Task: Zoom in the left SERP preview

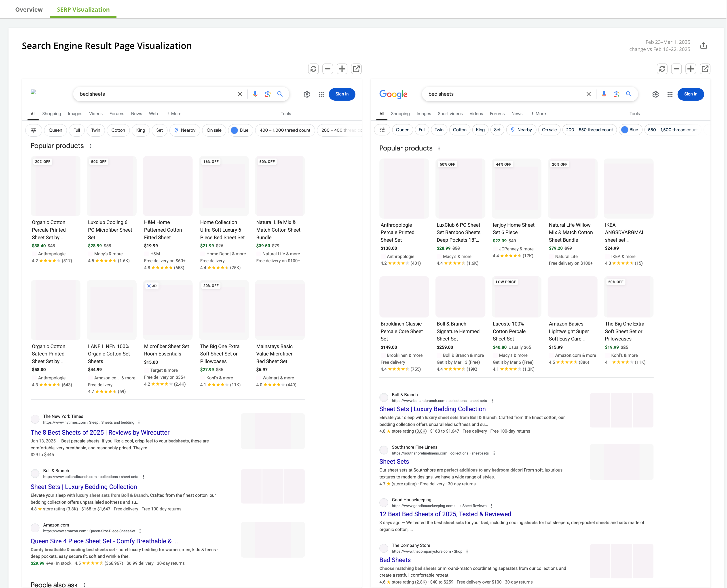Action: 342,69
